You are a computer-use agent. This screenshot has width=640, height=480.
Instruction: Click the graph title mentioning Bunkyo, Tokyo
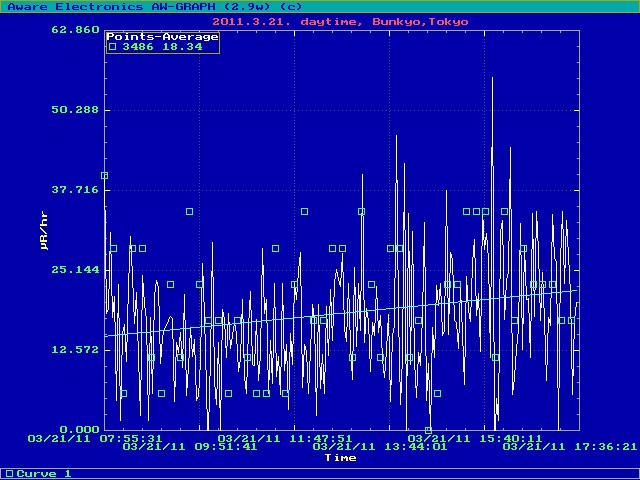coord(340,20)
